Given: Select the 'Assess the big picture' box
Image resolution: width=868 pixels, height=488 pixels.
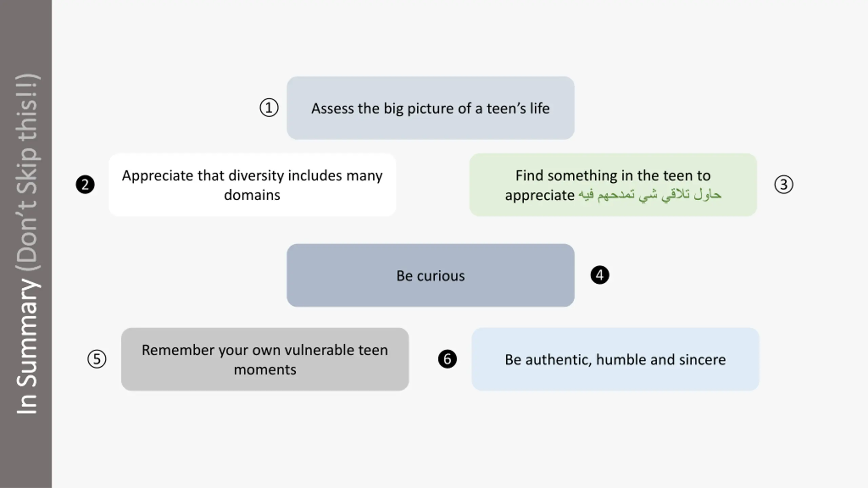Looking at the screenshot, I should pyautogui.click(x=431, y=108).
